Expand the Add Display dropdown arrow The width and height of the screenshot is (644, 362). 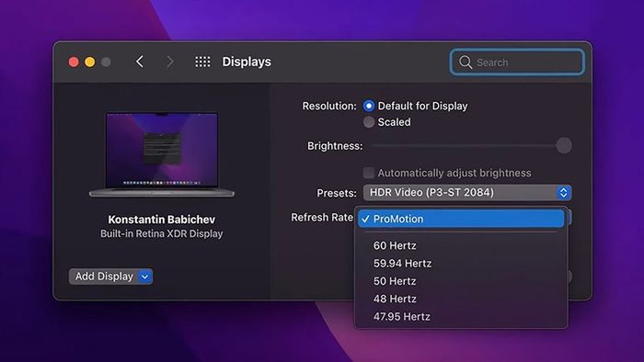[145, 277]
